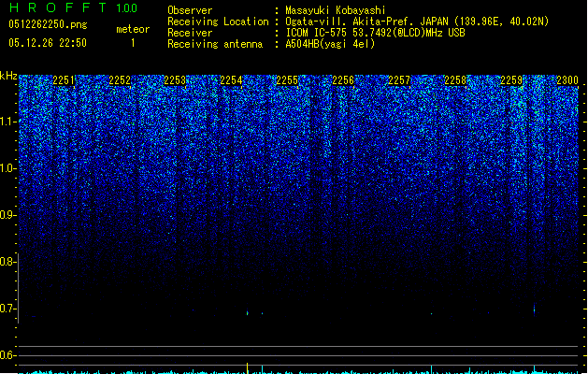Click the ICOM IC-575 receiver text
Screen dimensions: 588x374
376,33
